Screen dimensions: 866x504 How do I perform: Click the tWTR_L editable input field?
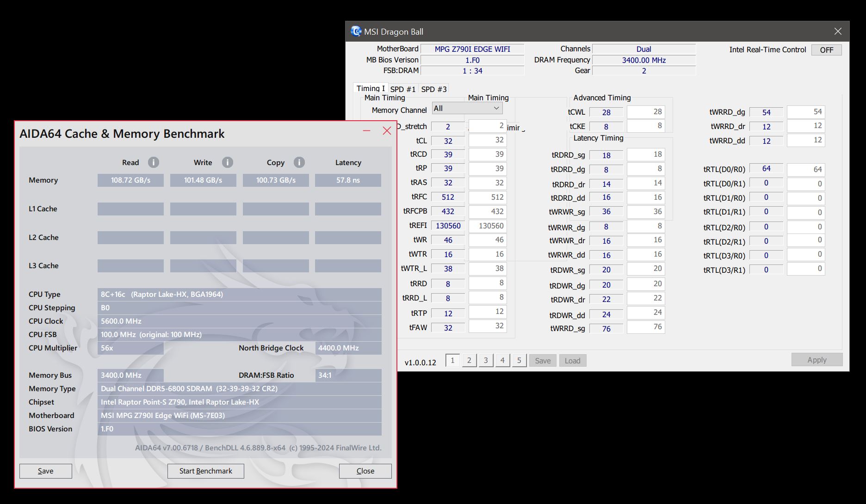click(x=488, y=269)
